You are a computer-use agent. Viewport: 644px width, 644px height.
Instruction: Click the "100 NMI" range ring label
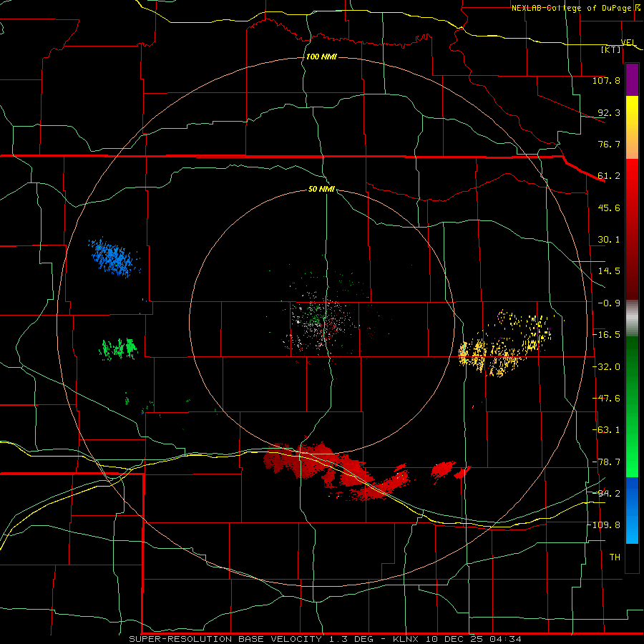[321, 57]
